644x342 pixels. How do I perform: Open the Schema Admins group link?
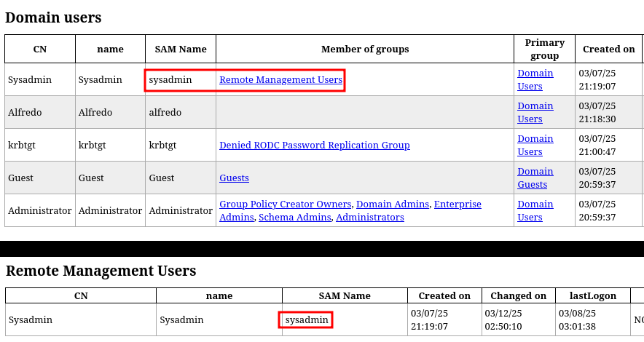click(294, 218)
